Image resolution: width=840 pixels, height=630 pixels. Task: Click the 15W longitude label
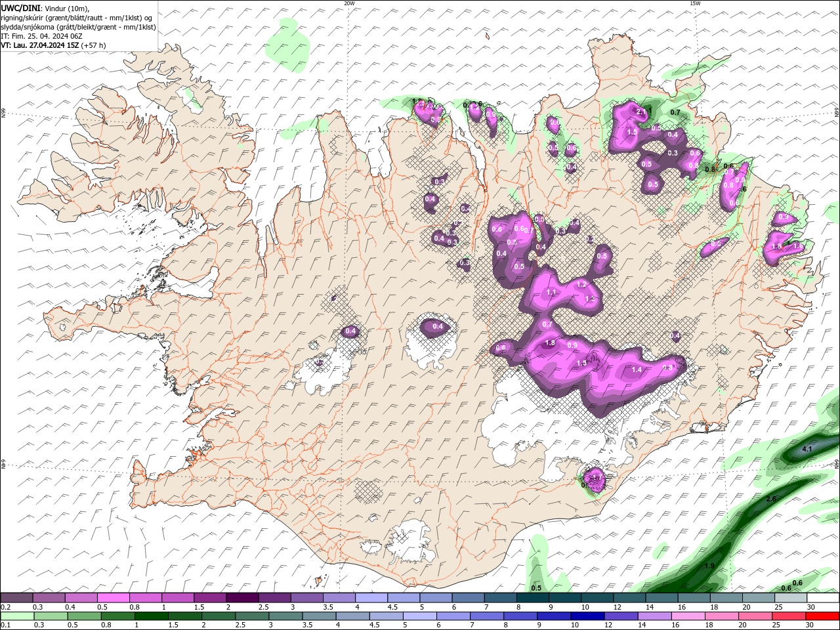696,3
